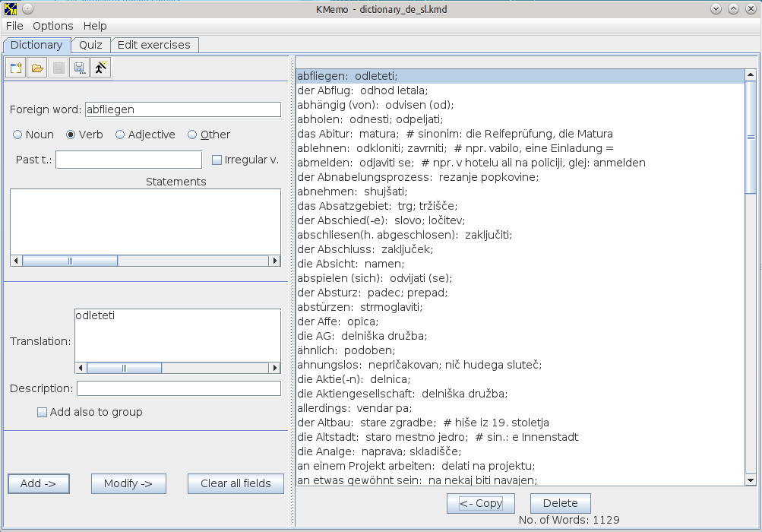Select the 'ablehnen: odkloniti' entry
This screenshot has width=762, height=532.
pyautogui.click(x=520, y=148)
